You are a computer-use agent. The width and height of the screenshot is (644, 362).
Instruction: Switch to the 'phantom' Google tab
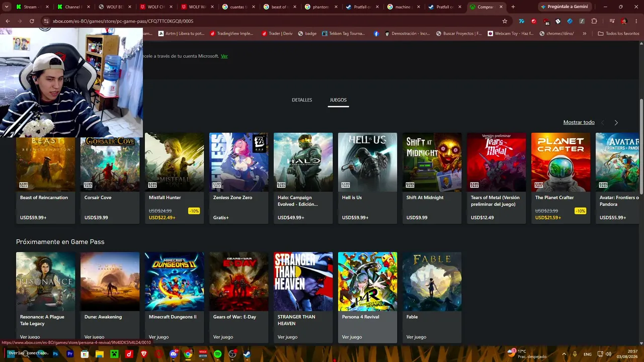[322, 7]
